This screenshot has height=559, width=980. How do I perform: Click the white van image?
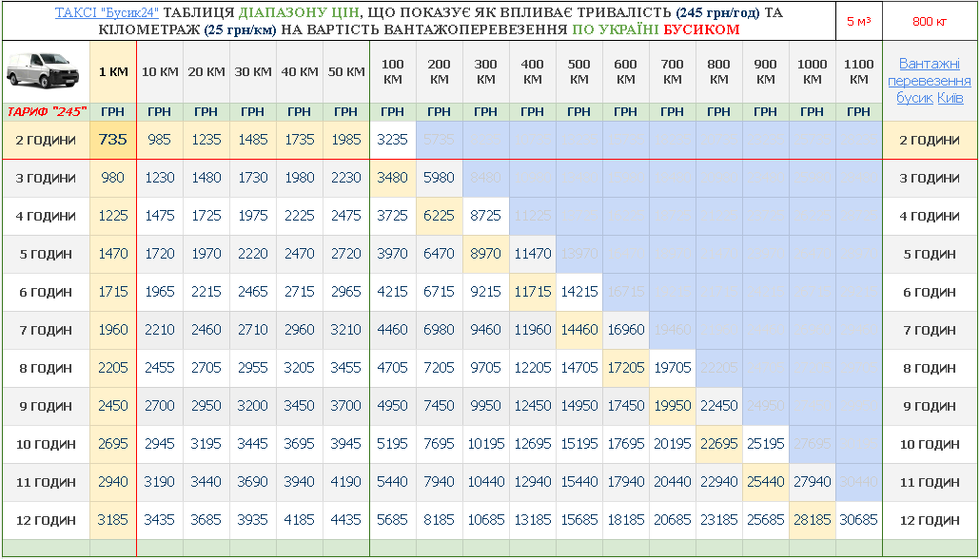(46, 71)
